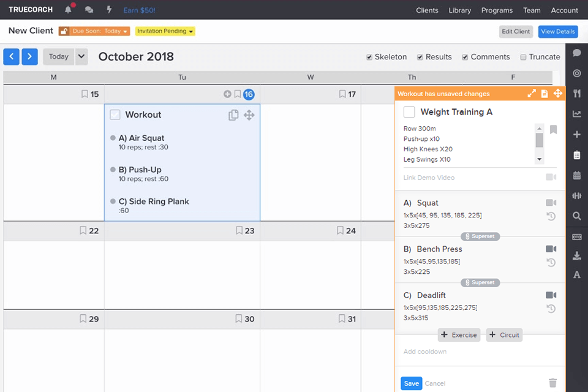Viewport: 588px width, 392px height.
Task: Toggle the Comments checkbox
Action: tap(465, 57)
